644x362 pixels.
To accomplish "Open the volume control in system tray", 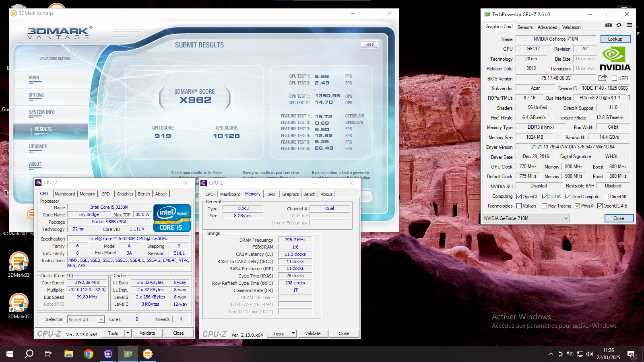I will 590,354.
